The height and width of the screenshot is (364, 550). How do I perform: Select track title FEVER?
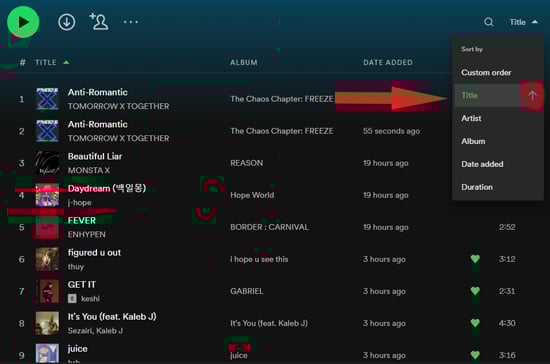click(x=82, y=220)
